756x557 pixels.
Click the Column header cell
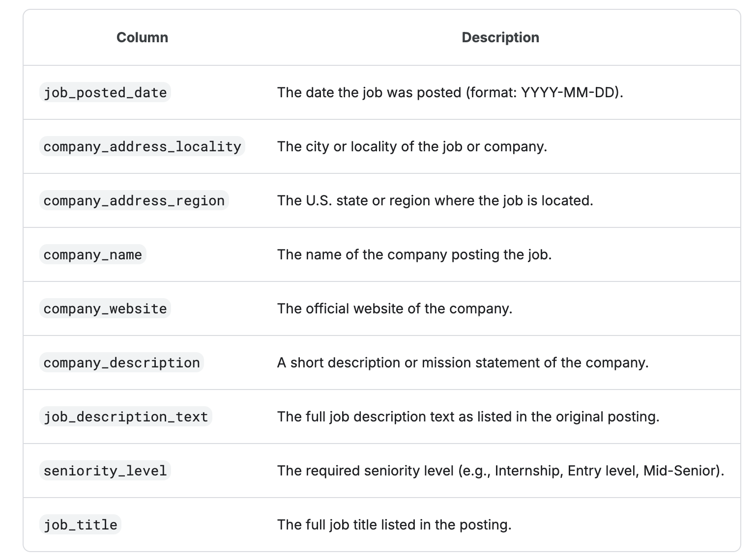(x=142, y=37)
